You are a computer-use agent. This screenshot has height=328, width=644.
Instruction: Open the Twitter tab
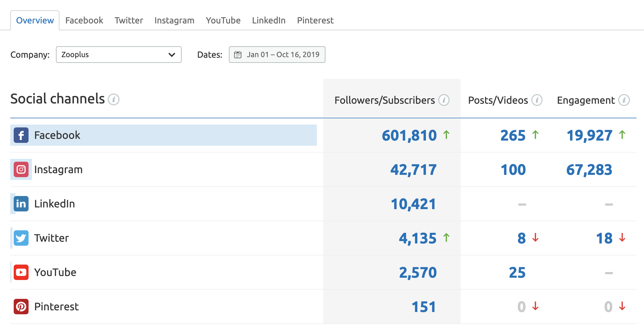tap(129, 20)
